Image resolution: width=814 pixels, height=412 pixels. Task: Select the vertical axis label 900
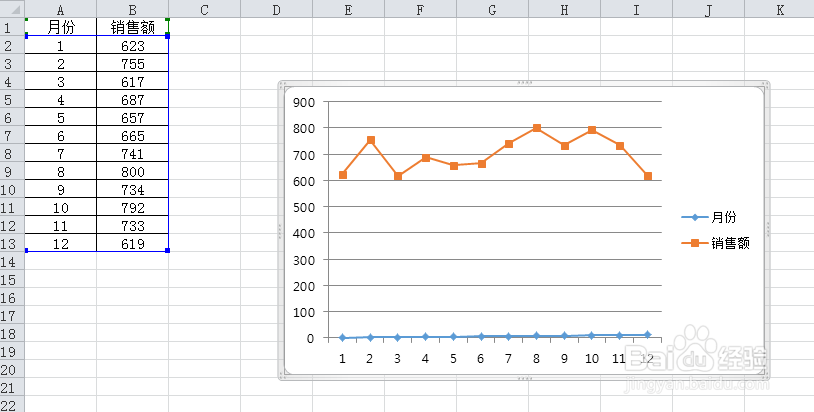(304, 102)
